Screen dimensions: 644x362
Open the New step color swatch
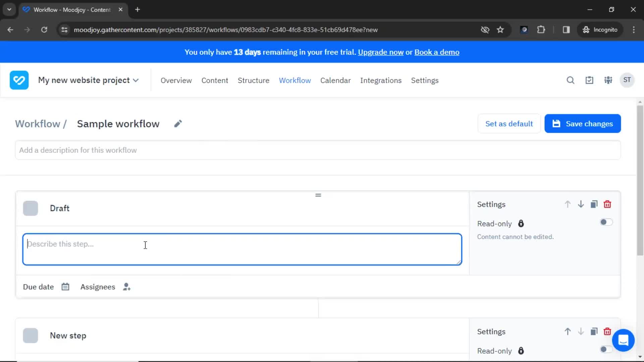pyautogui.click(x=31, y=336)
